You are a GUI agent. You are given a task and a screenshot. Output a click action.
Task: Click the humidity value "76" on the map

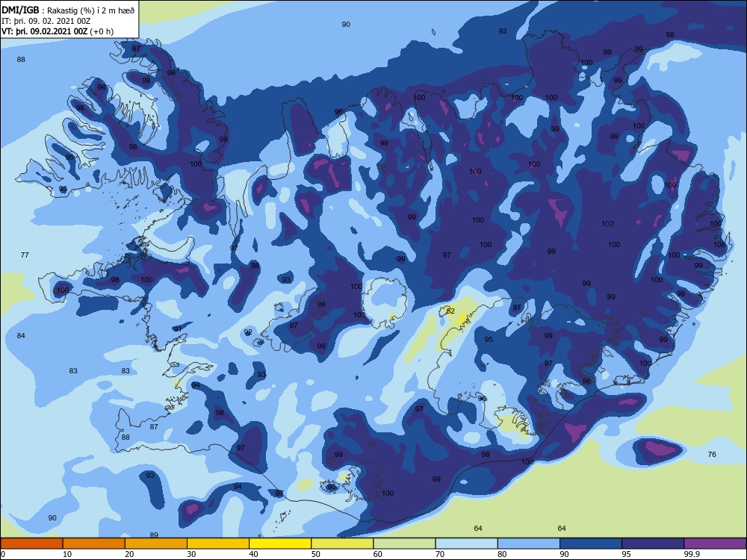coord(712,454)
